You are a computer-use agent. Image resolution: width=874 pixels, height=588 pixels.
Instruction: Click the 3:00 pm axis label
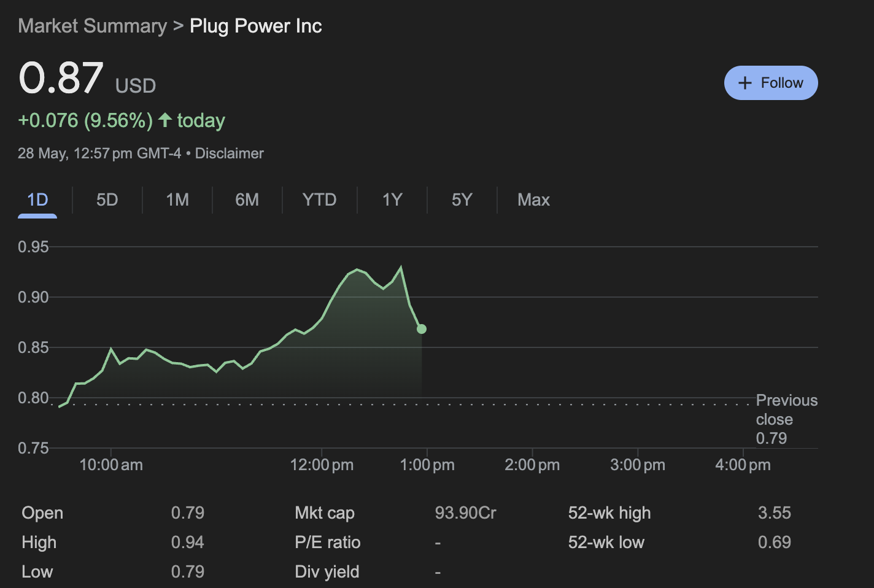pos(638,465)
